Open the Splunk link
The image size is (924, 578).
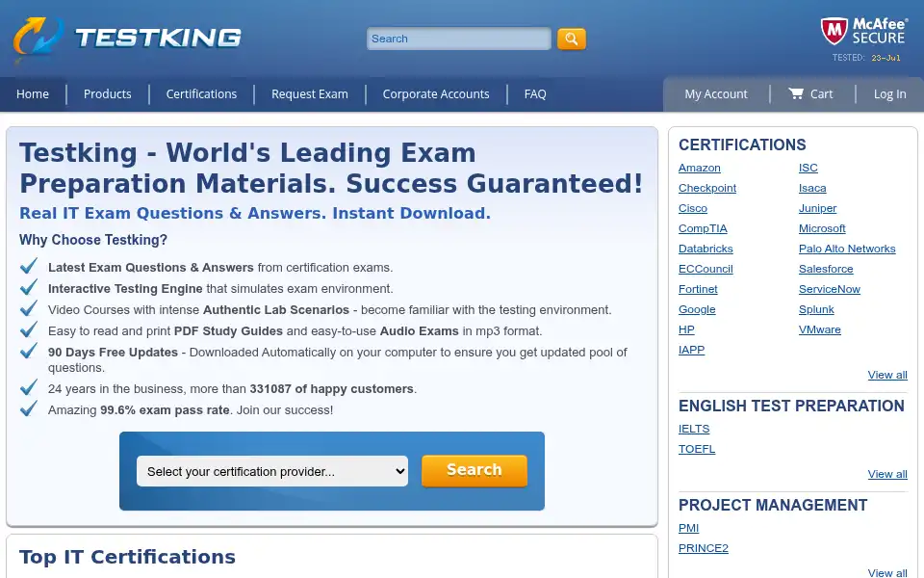coord(816,309)
